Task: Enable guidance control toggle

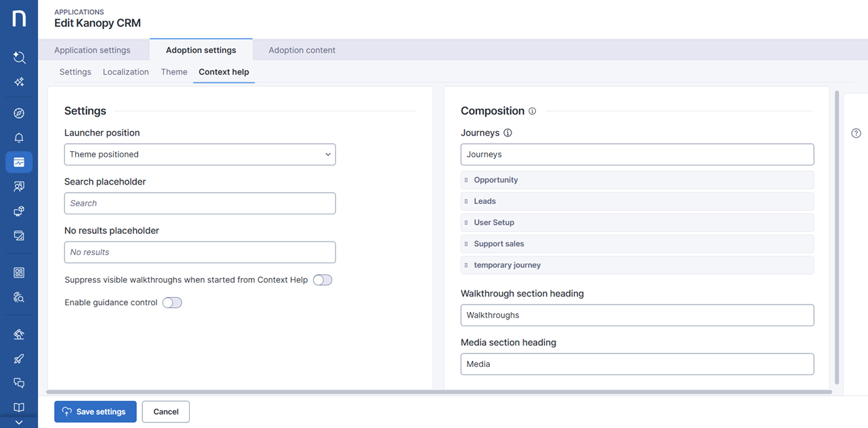Action: (172, 303)
